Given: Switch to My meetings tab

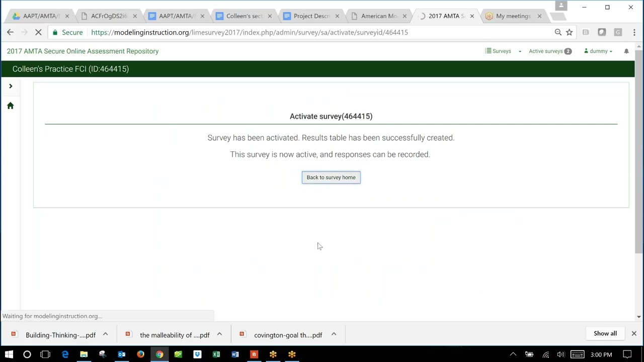Looking at the screenshot, I should point(513,16).
